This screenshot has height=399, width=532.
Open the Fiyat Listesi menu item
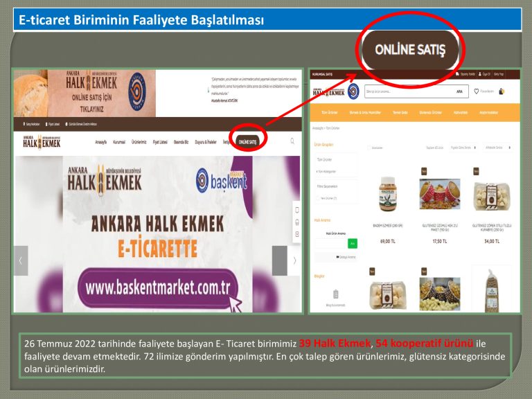click(160, 142)
